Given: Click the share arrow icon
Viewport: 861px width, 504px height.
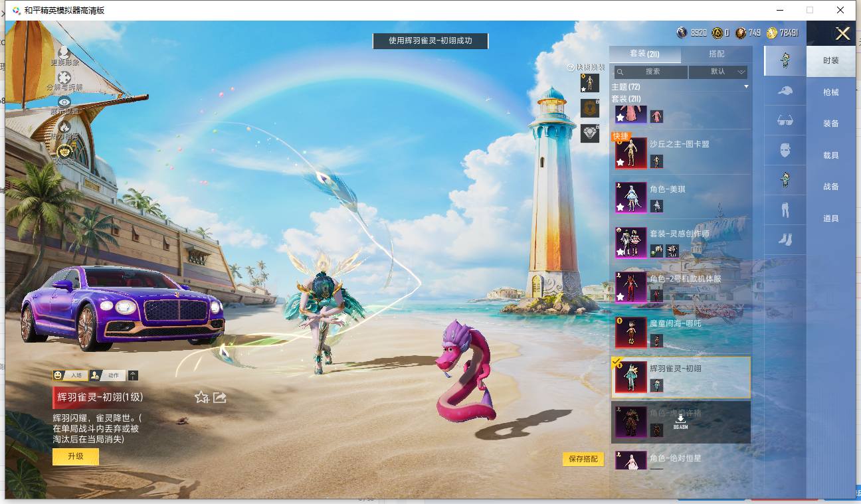Looking at the screenshot, I should pos(220,397).
